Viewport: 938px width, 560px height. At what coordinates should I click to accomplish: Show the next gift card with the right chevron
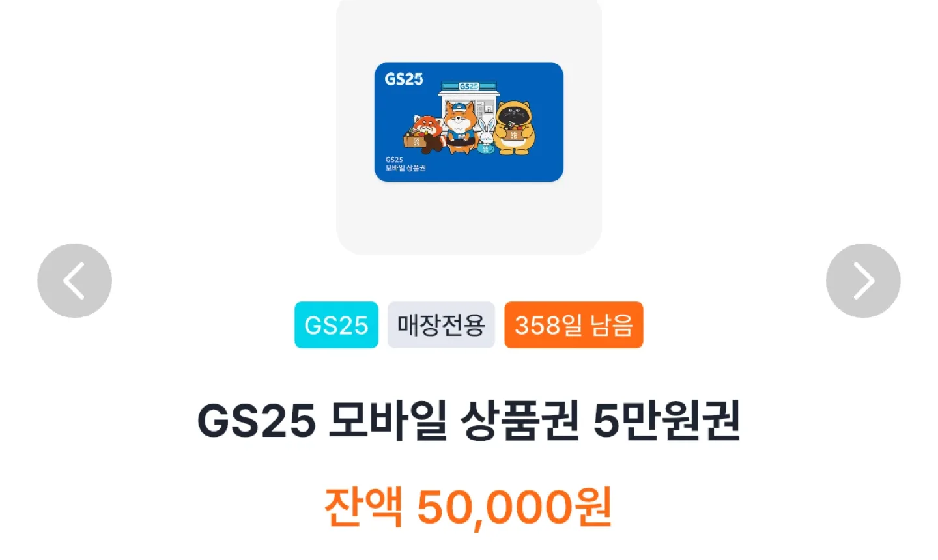[x=863, y=281]
